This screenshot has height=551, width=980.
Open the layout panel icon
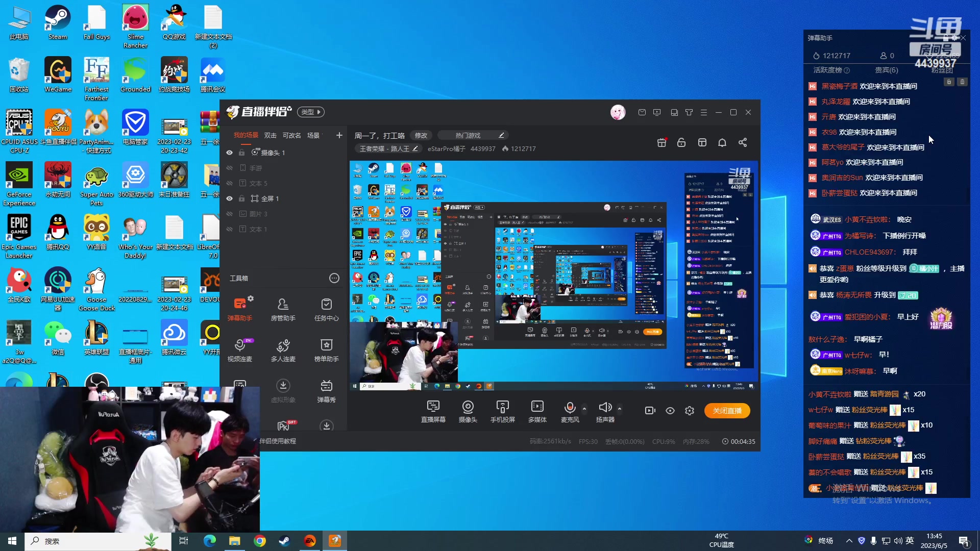[702, 142]
